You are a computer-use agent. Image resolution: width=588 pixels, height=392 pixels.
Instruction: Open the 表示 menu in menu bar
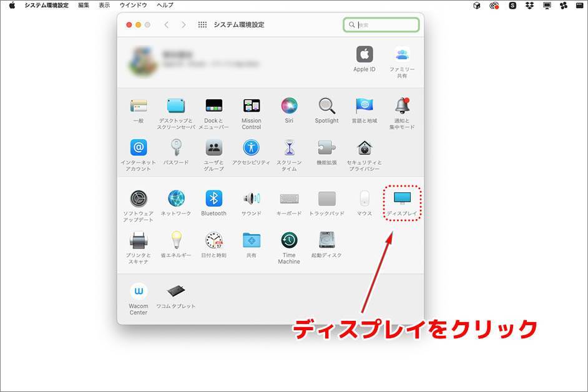(x=104, y=5)
